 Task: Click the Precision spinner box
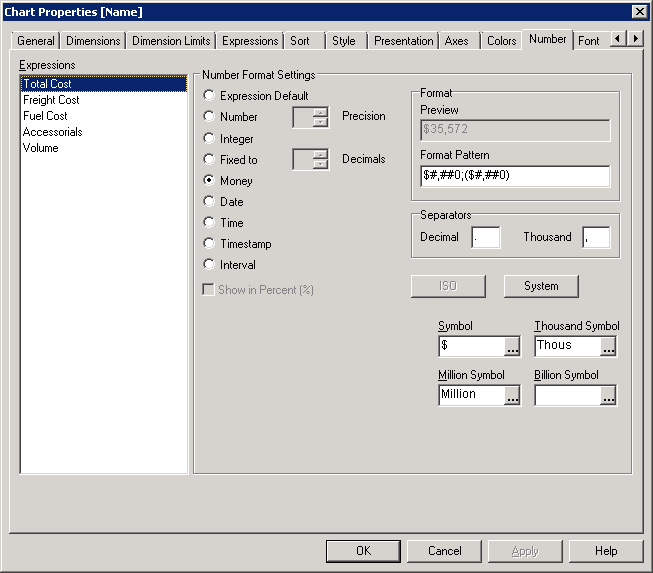[311, 117]
